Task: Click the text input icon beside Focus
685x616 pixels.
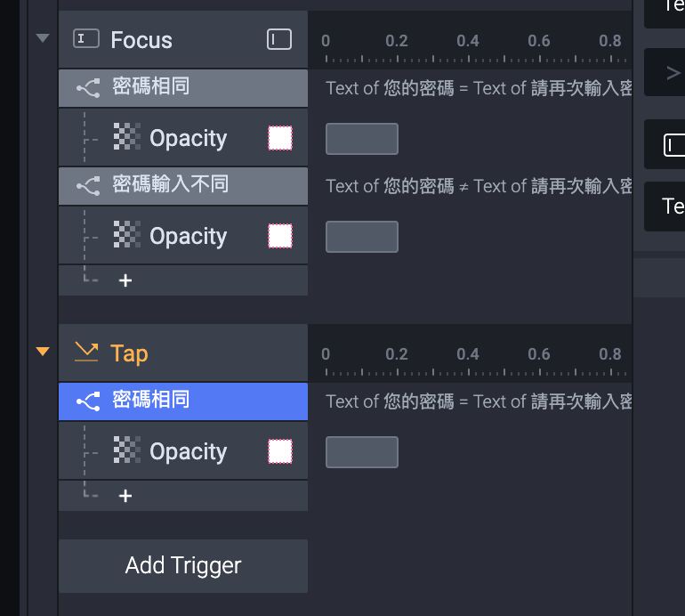Action: point(86,38)
